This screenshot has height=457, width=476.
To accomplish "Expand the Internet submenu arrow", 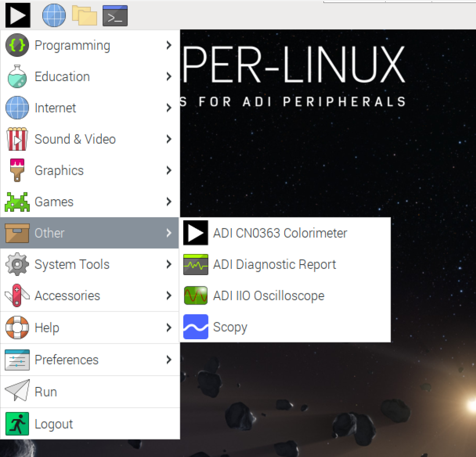I will [169, 108].
